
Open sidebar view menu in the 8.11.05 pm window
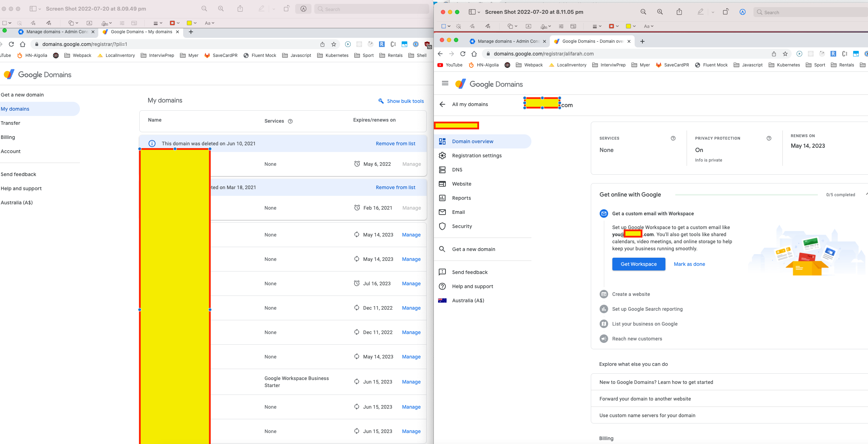click(x=474, y=12)
